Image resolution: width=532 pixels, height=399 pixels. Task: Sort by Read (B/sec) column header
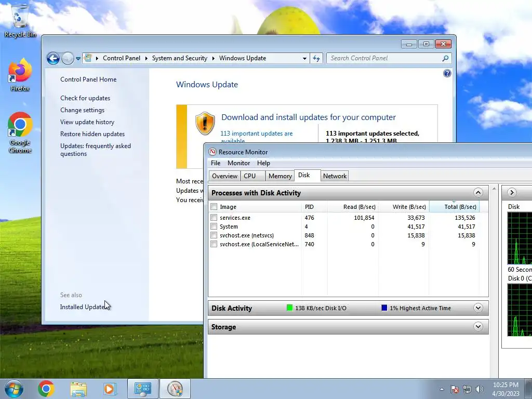(x=353, y=207)
